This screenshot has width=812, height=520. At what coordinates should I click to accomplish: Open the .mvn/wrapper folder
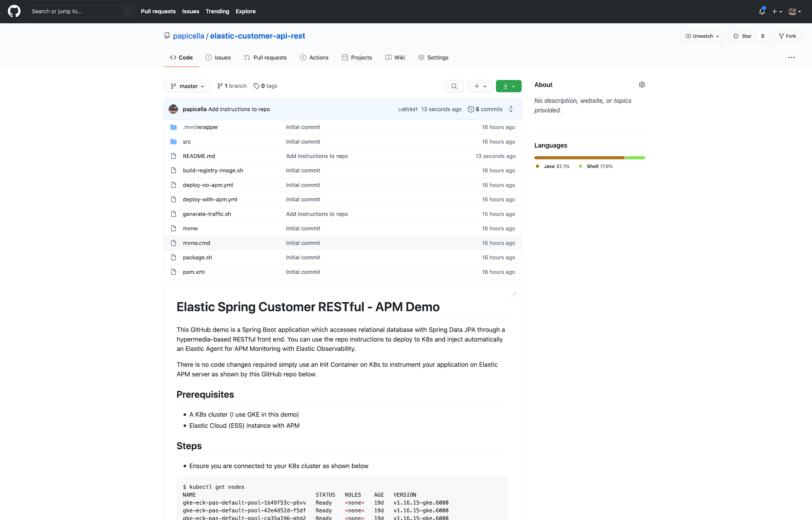pyautogui.click(x=201, y=127)
